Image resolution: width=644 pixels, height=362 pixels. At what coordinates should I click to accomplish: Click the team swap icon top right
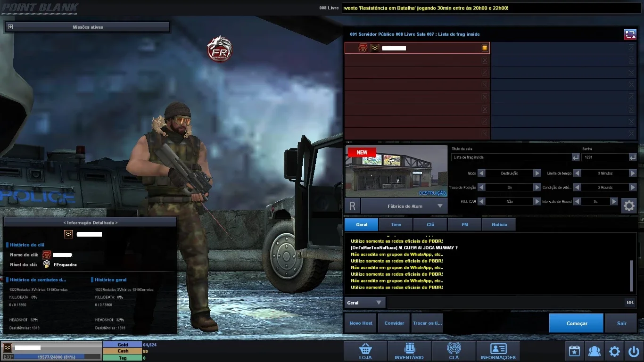coord(630,34)
